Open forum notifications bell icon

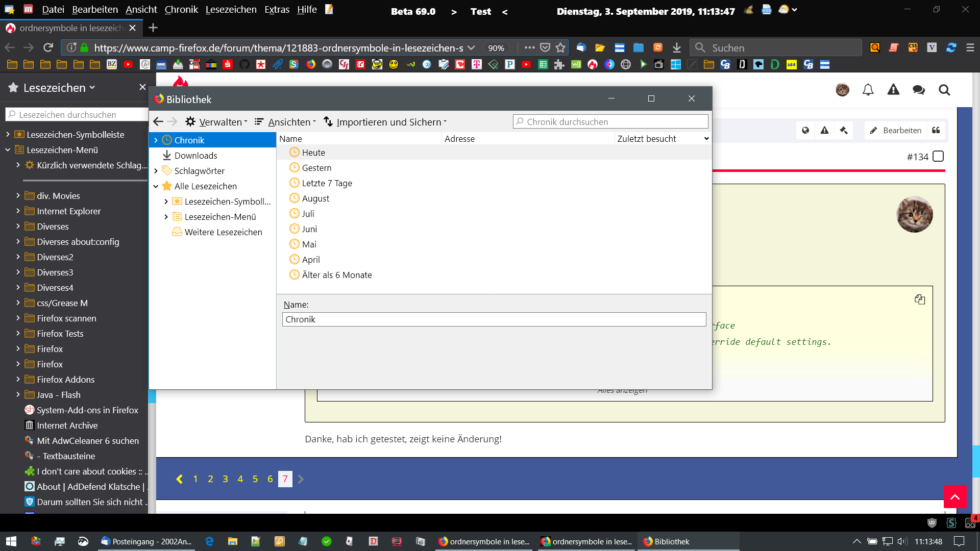[868, 90]
